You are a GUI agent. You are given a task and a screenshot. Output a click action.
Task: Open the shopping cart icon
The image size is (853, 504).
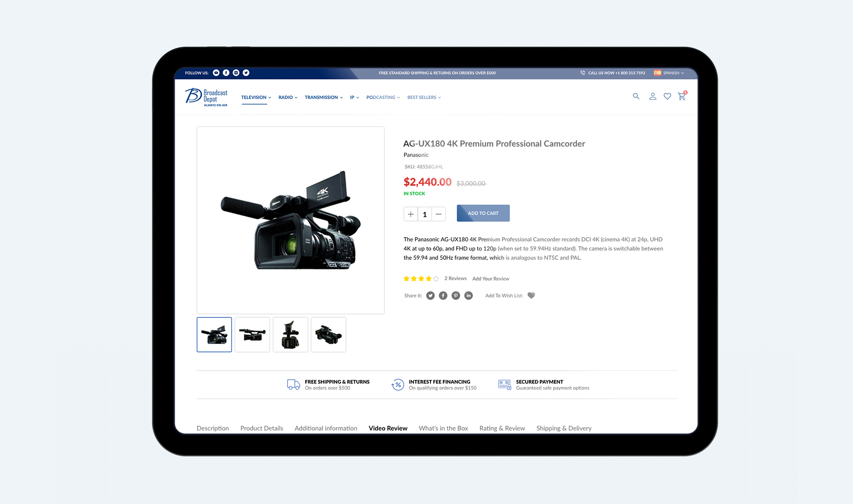pyautogui.click(x=682, y=96)
